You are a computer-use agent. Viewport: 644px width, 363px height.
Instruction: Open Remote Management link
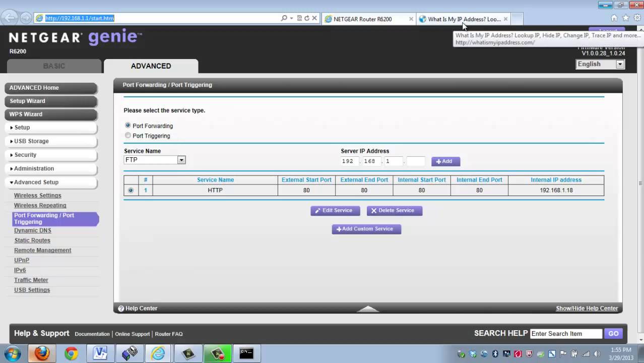click(43, 251)
